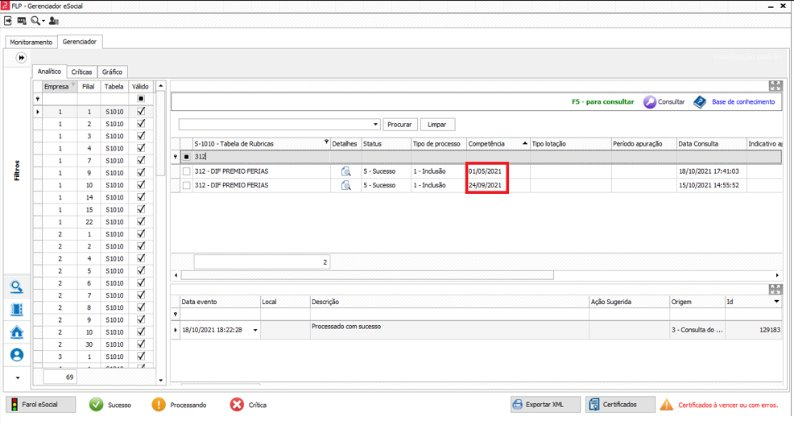Click the Tipo de processo column header

439,144
